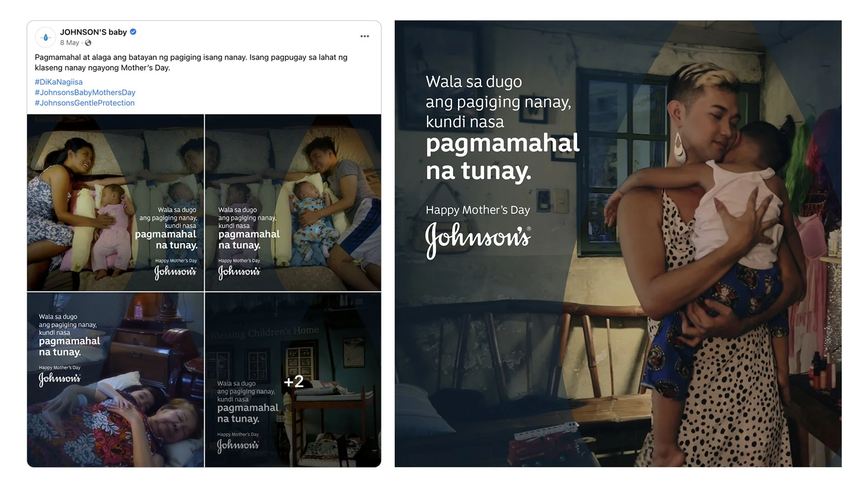
Task: Click the large Johnson's logo in right image
Action: coord(478,240)
